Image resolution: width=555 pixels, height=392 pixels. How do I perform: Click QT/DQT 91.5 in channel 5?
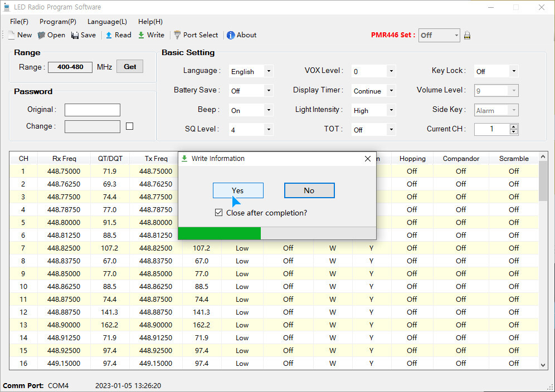pyautogui.click(x=110, y=223)
